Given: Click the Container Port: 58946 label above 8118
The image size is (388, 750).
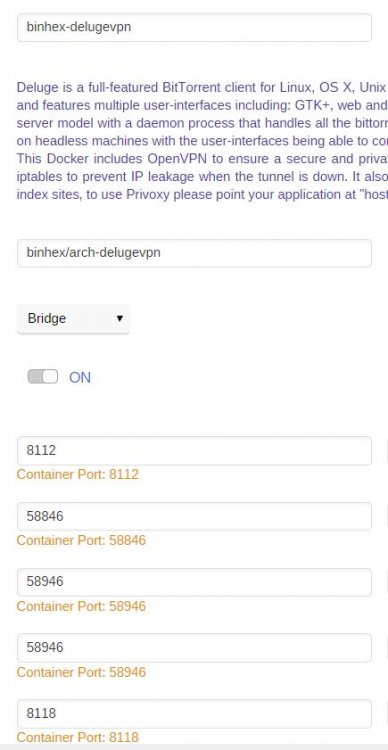Looking at the screenshot, I should pyautogui.click(x=81, y=672).
